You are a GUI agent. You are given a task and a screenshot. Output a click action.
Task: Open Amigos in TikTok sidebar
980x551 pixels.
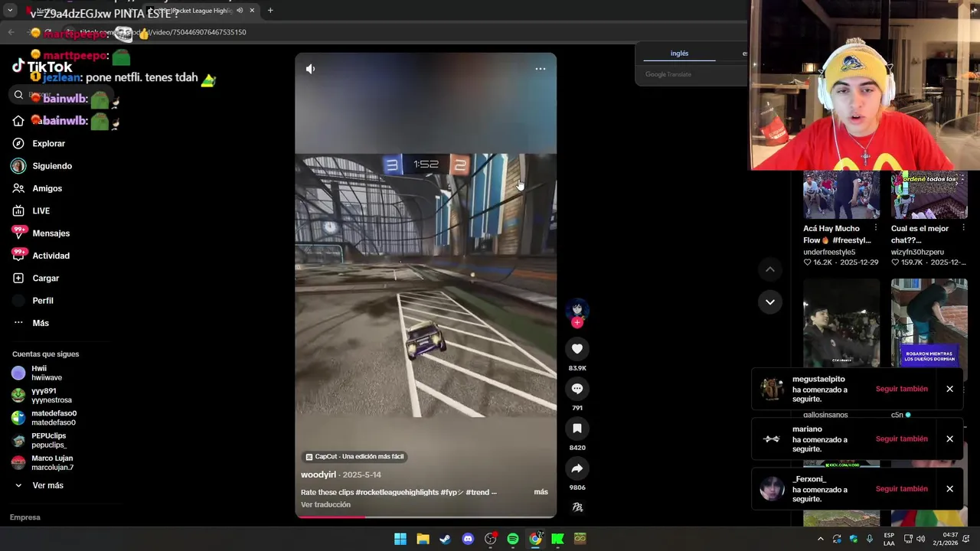[x=47, y=188]
